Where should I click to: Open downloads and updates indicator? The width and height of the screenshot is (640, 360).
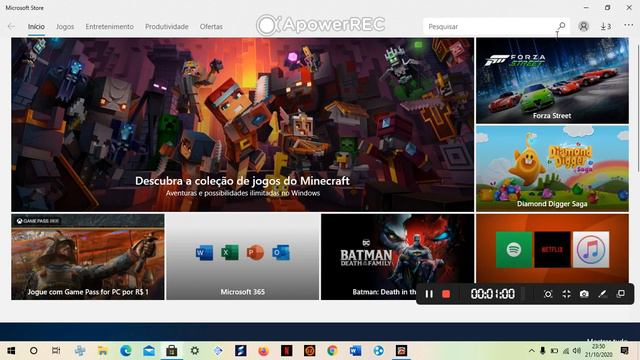606,27
